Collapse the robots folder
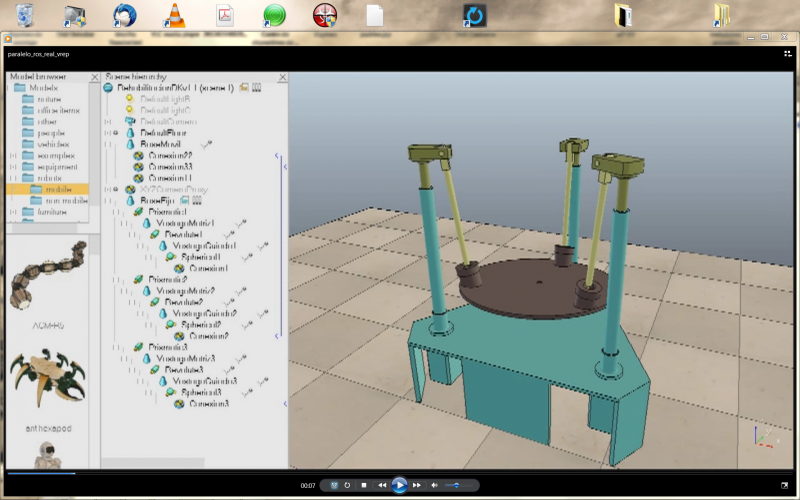The width and height of the screenshot is (800, 500). click(12, 178)
